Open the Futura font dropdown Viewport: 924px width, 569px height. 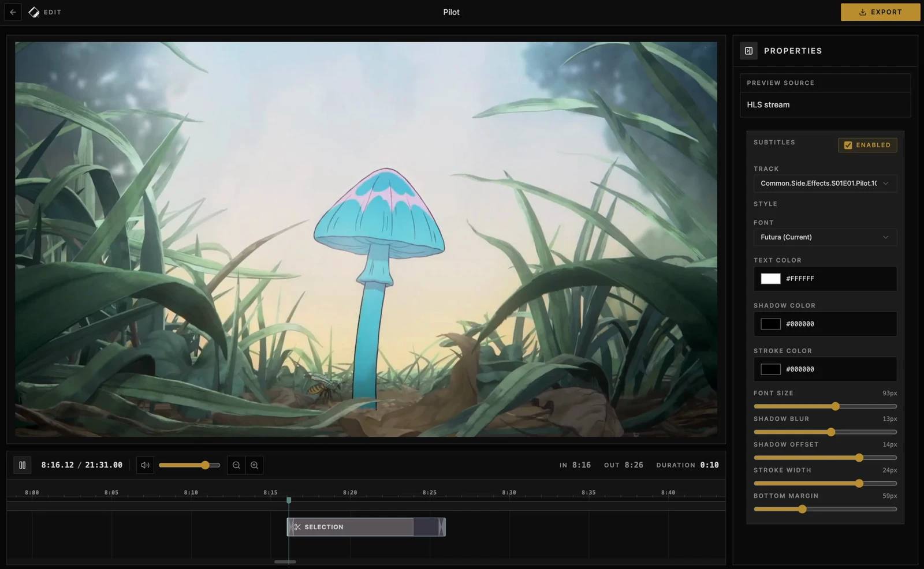click(x=825, y=237)
